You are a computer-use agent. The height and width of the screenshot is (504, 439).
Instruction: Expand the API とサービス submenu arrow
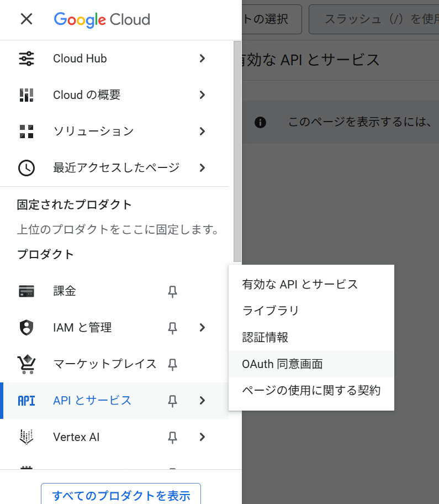(202, 401)
